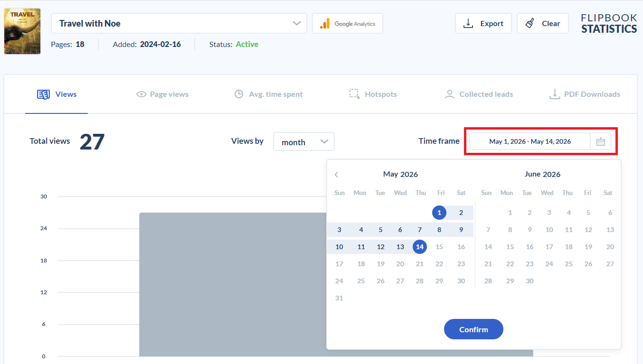Click the June 2026 month heading
This screenshot has height=364, width=643.
[542, 174]
